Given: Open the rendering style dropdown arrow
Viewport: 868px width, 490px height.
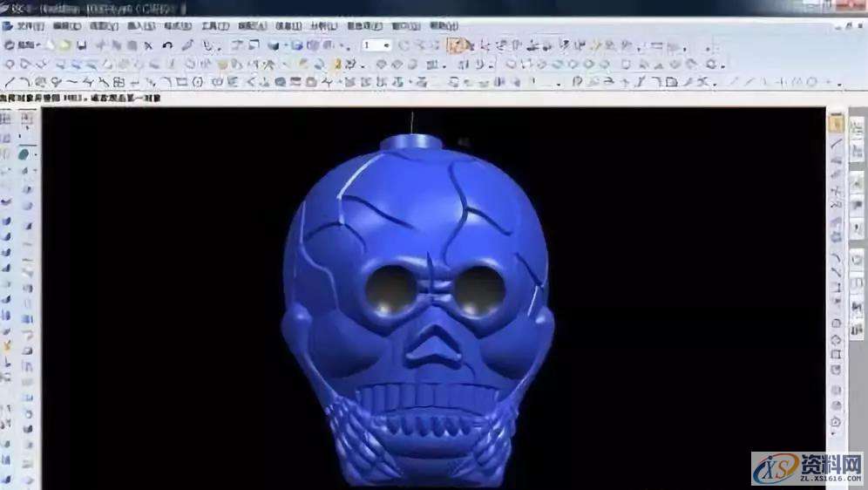Looking at the screenshot, I should pyautogui.click(x=283, y=45).
